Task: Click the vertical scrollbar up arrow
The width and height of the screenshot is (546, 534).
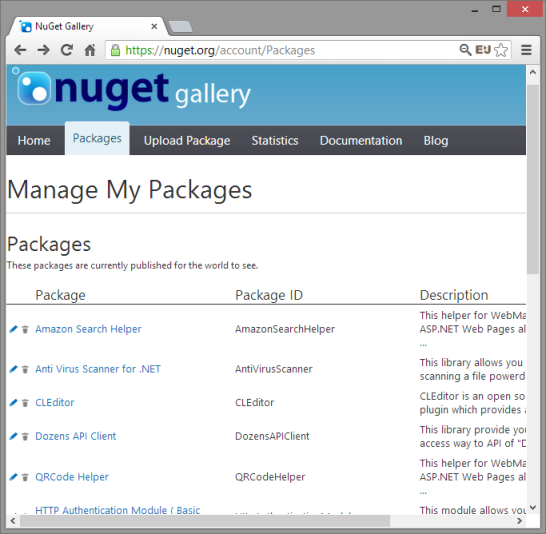Action: coord(532,72)
